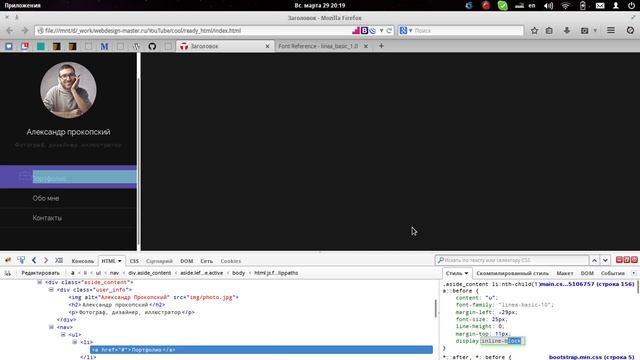Open the volume control in the system tray
Screen dimensions: 640x360
[548, 5]
